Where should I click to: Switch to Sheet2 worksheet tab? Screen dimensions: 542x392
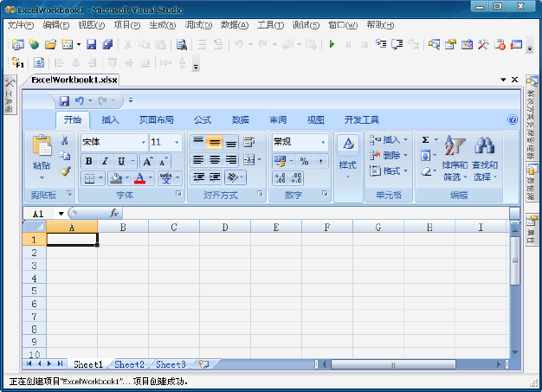pos(129,364)
